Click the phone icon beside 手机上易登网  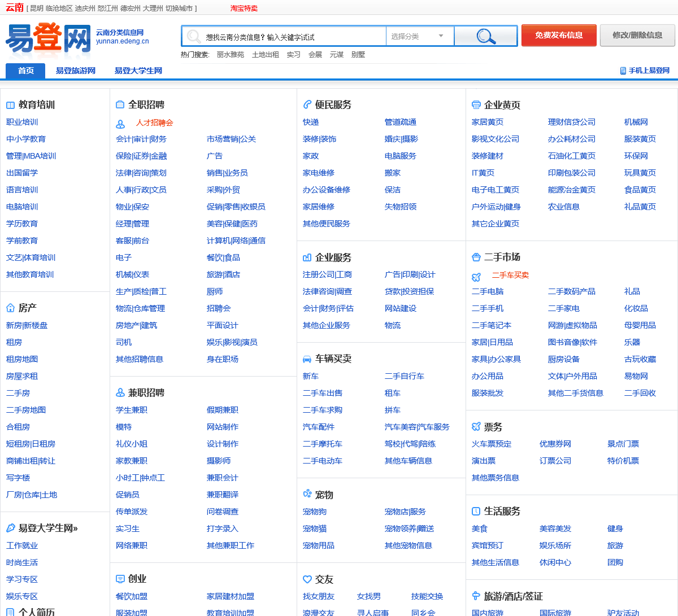pos(623,71)
